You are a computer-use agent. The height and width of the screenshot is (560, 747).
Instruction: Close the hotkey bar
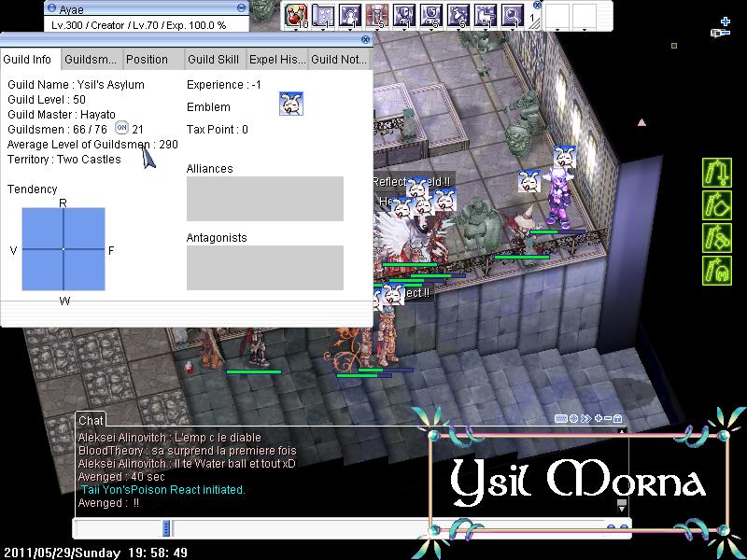click(x=537, y=6)
